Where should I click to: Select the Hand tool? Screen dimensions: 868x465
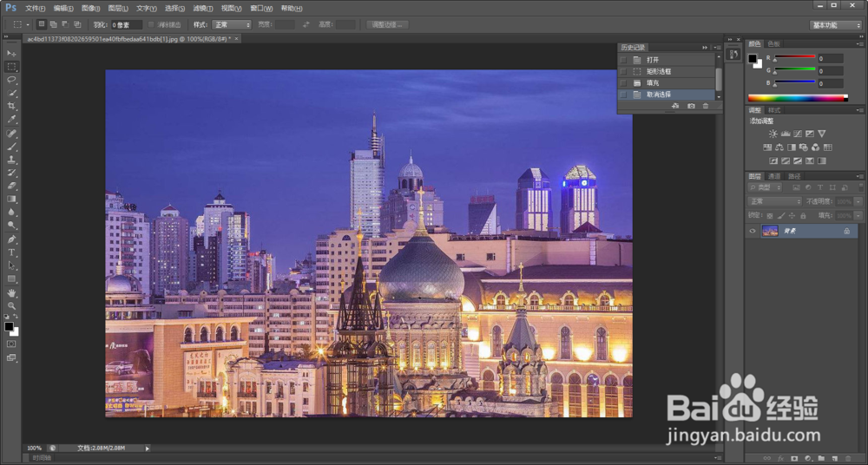tap(11, 293)
